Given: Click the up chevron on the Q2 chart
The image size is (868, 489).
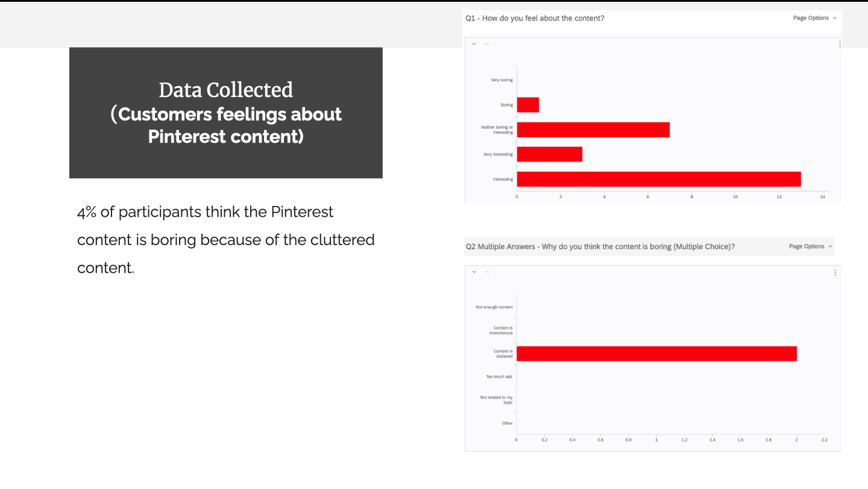Looking at the screenshot, I should pos(487,272).
